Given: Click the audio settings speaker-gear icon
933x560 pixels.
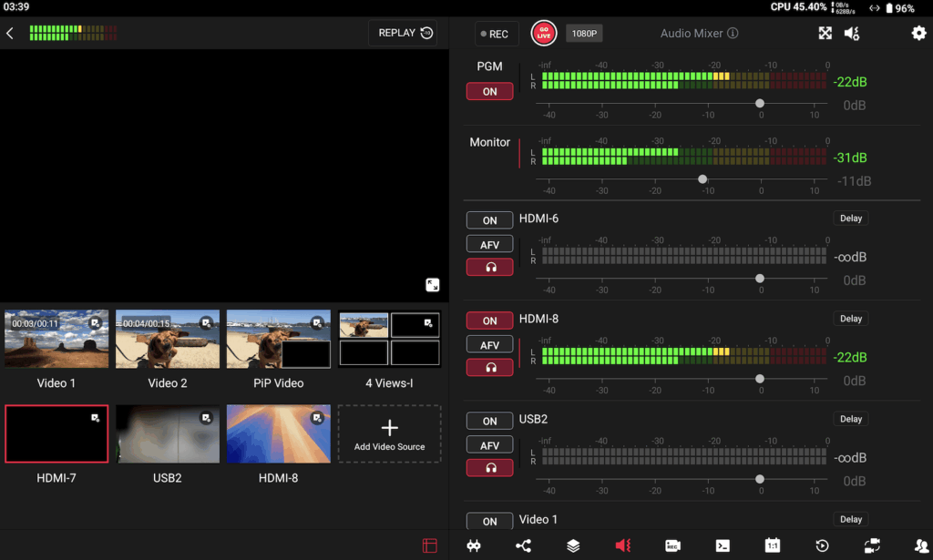Looking at the screenshot, I should [x=852, y=34].
